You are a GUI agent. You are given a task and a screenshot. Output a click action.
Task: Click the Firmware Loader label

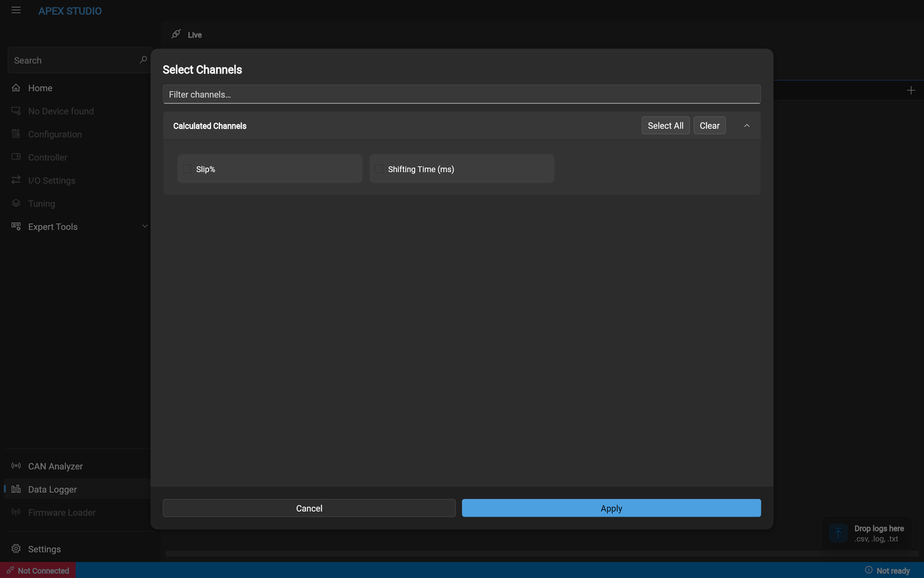[x=62, y=512]
